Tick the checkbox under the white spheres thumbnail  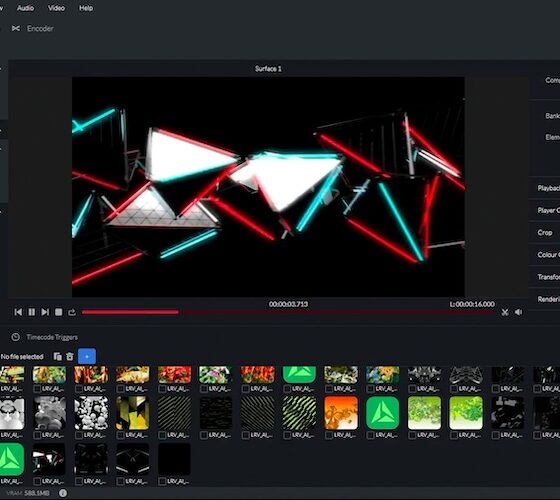pyautogui.click(x=79, y=435)
